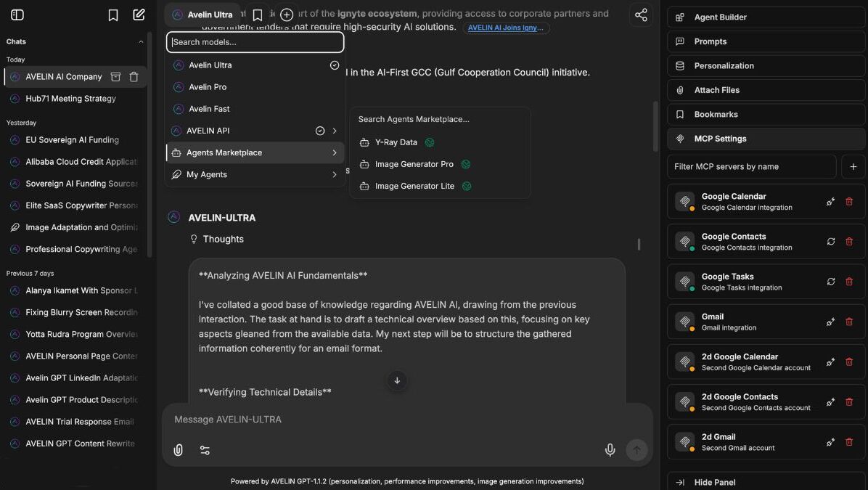Open Agent Builder panel
The height and width of the screenshot is (490, 868).
tap(766, 17)
